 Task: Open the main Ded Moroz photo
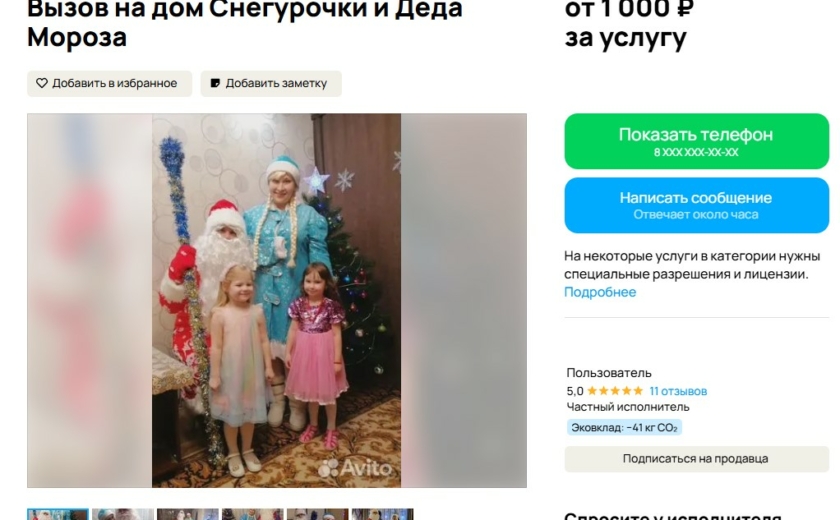click(276, 300)
